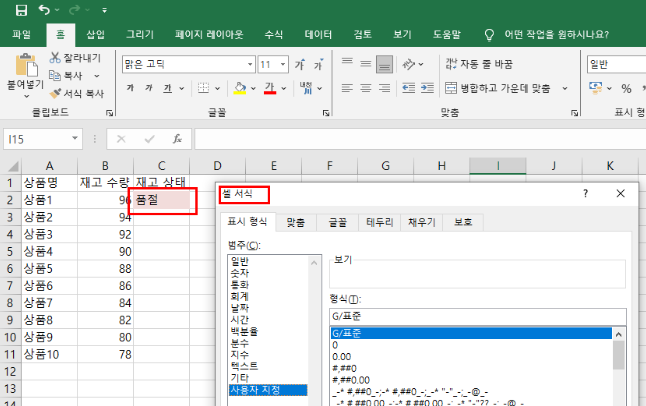Open Customize Quick Access Toolbar arrow

tap(105, 10)
